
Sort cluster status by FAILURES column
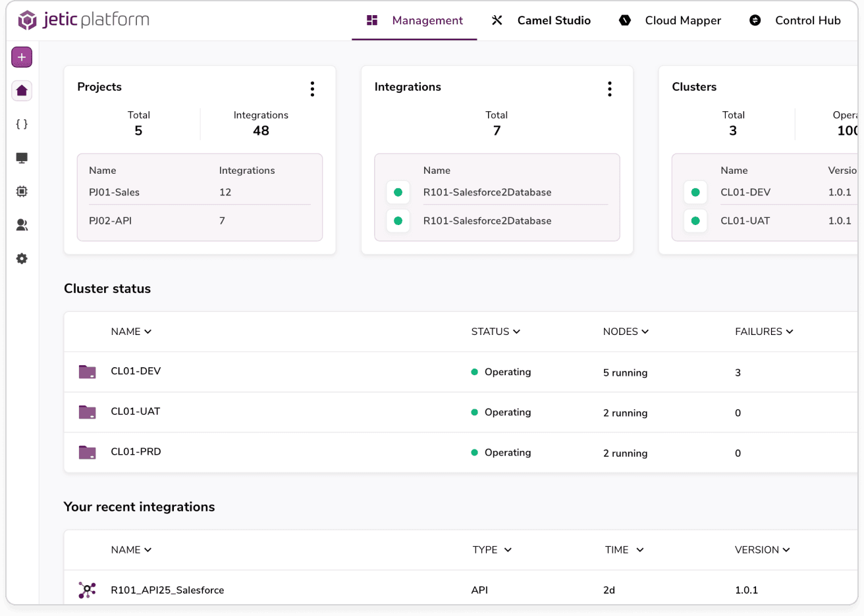[764, 332]
